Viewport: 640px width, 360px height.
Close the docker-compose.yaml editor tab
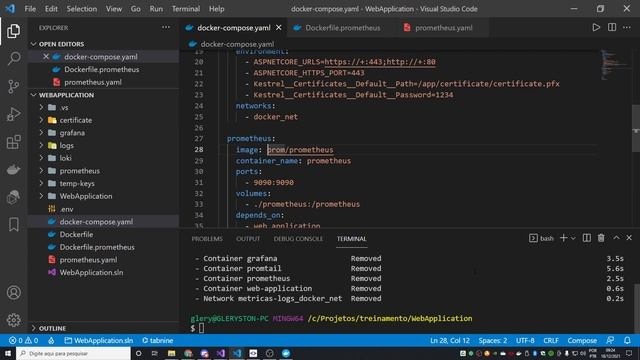coord(278,27)
